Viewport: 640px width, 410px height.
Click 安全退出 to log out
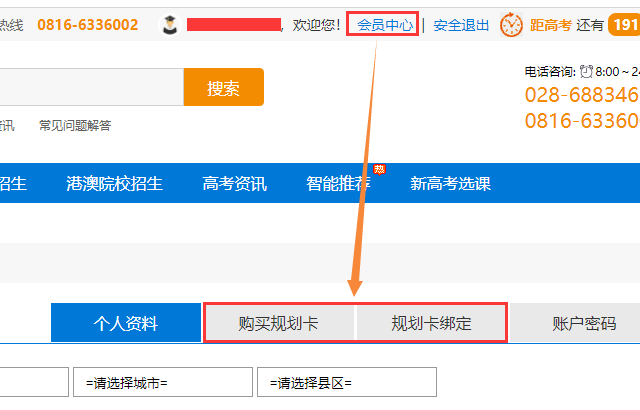click(x=461, y=25)
